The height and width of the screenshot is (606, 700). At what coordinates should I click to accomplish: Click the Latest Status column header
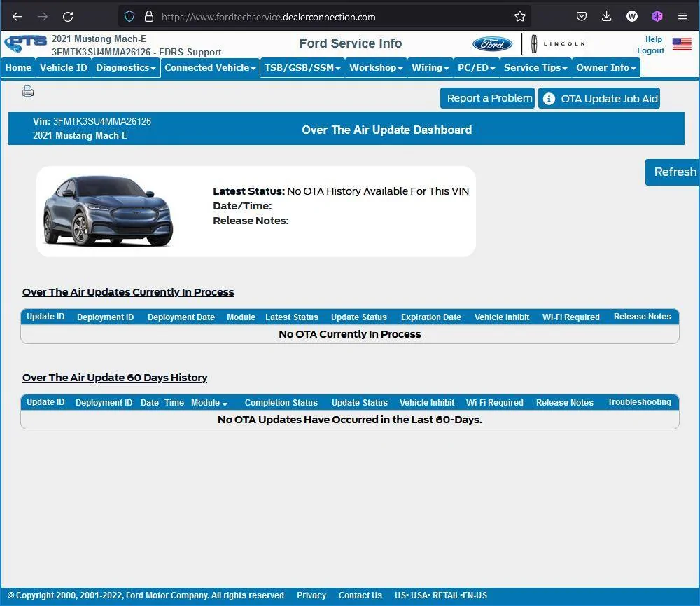coord(291,317)
